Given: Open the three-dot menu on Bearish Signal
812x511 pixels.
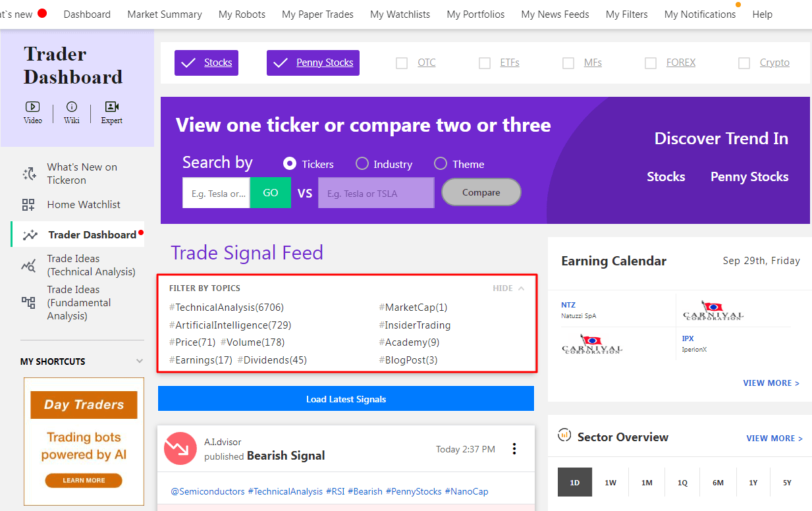Looking at the screenshot, I should tap(514, 449).
